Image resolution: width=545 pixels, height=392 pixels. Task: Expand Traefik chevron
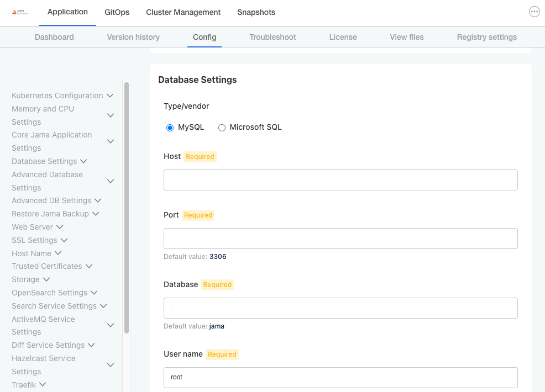(x=43, y=384)
